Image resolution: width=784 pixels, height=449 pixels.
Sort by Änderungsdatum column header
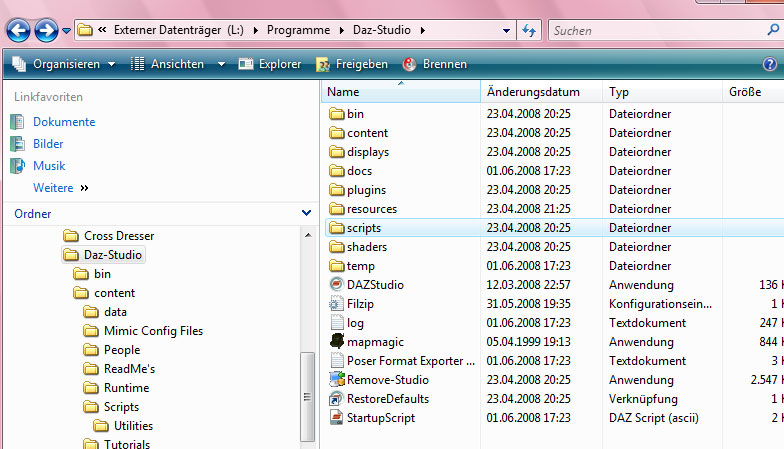click(x=542, y=92)
